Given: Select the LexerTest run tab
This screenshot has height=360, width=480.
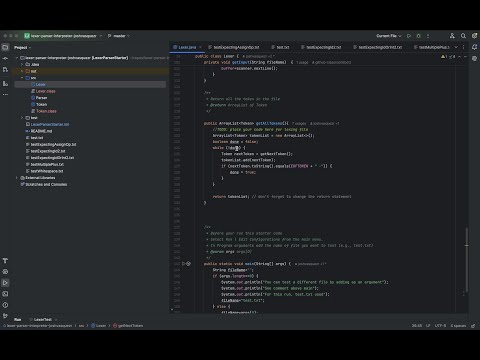Looking at the screenshot, I should pos(43,319).
